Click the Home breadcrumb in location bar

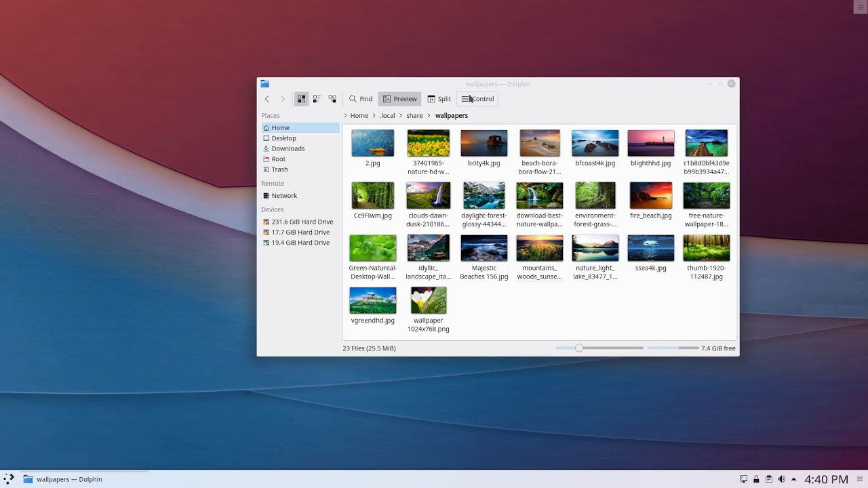tap(359, 116)
